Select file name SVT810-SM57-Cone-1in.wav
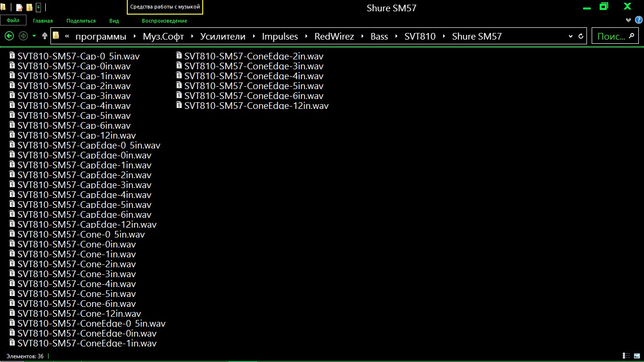The width and height of the screenshot is (644, 362). [77, 254]
